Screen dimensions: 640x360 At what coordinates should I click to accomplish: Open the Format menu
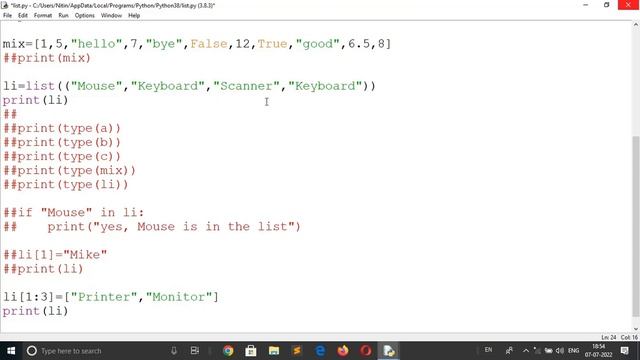pyautogui.click(x=42, y=16)
